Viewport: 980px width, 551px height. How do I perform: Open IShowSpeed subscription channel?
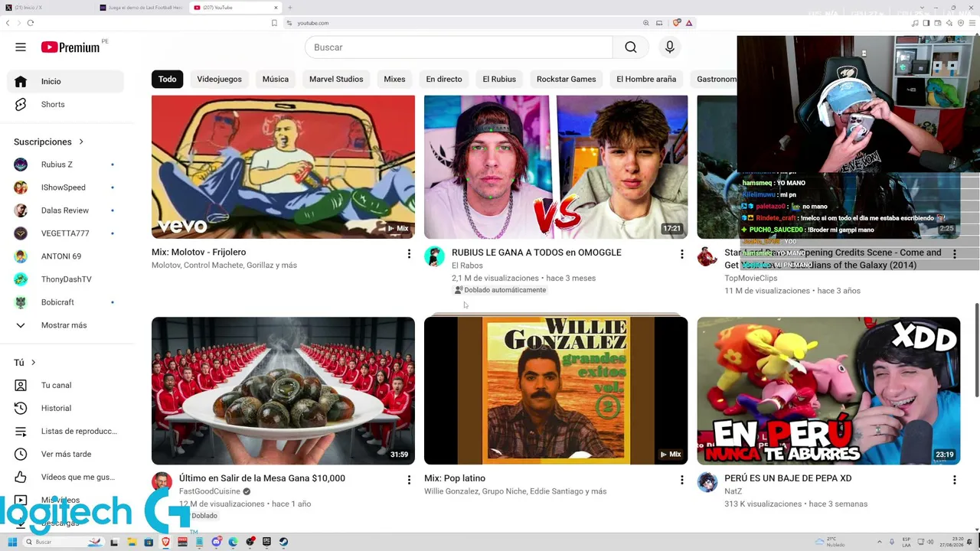[65, 187]
